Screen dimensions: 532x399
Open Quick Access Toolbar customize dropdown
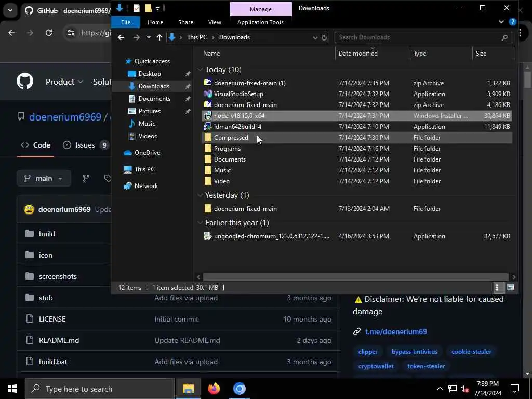pos(158,8)
